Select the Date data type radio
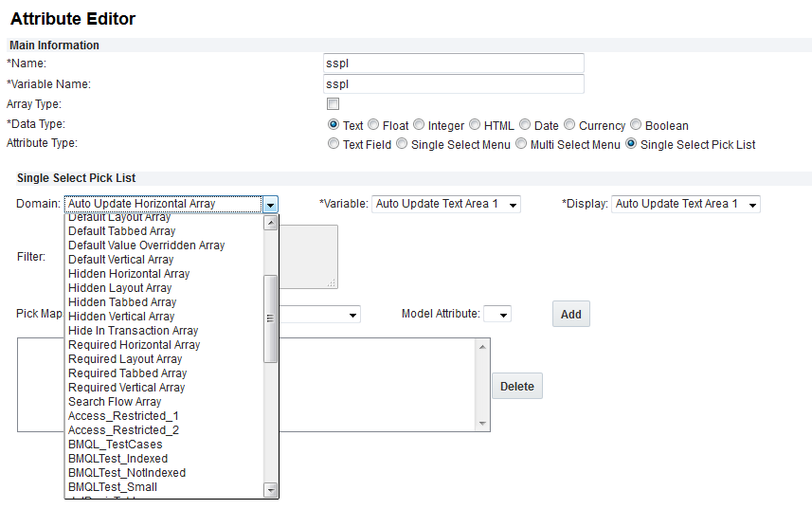The image size is (812, 509). pyautogui.click(x=525, y=125)
